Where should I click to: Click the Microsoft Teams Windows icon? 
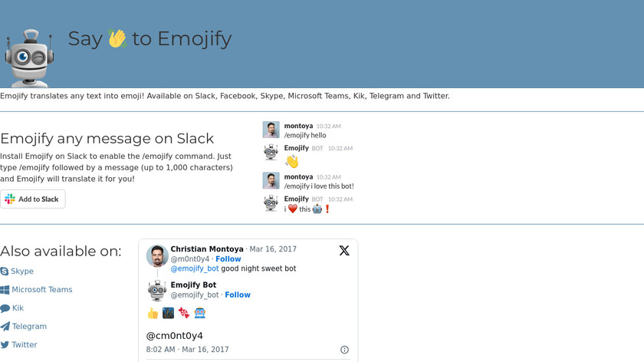pyautogui.click(x=5, y=290)
